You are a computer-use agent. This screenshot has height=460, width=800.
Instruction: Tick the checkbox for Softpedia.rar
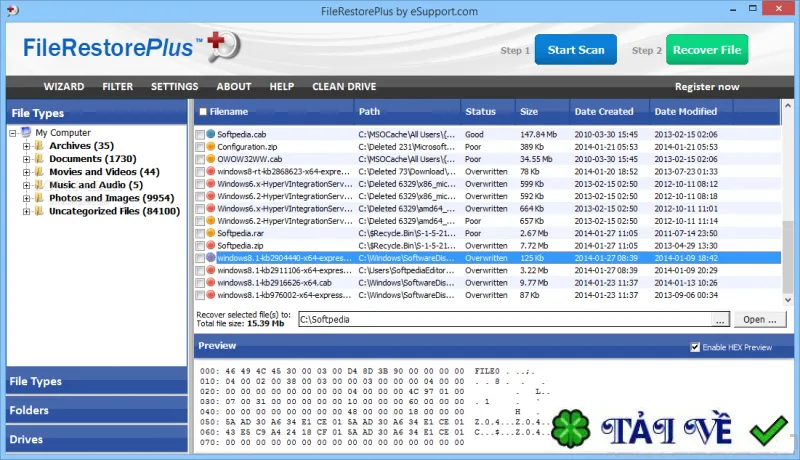(x=200, y=234)
